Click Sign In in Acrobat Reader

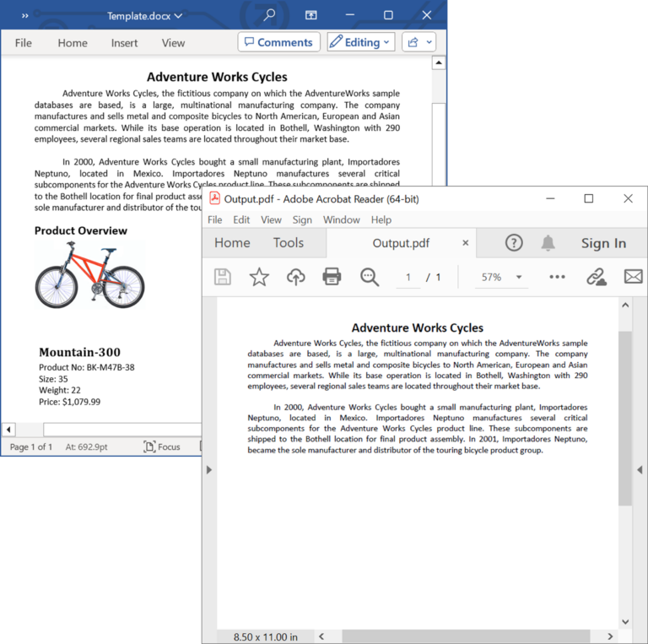click(603, 243)
